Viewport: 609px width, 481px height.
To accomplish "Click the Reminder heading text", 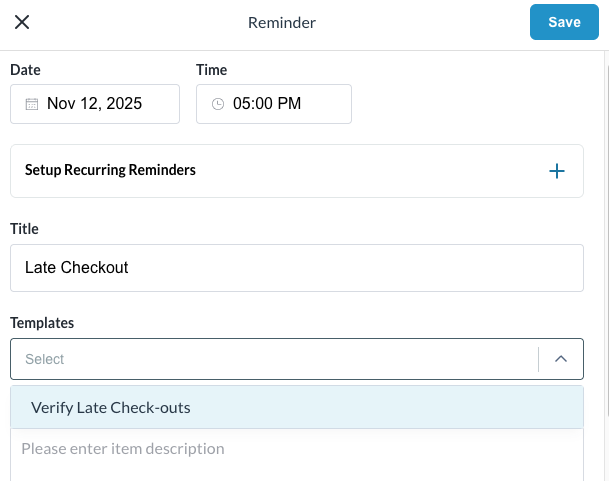I will [x=282, y=22].
